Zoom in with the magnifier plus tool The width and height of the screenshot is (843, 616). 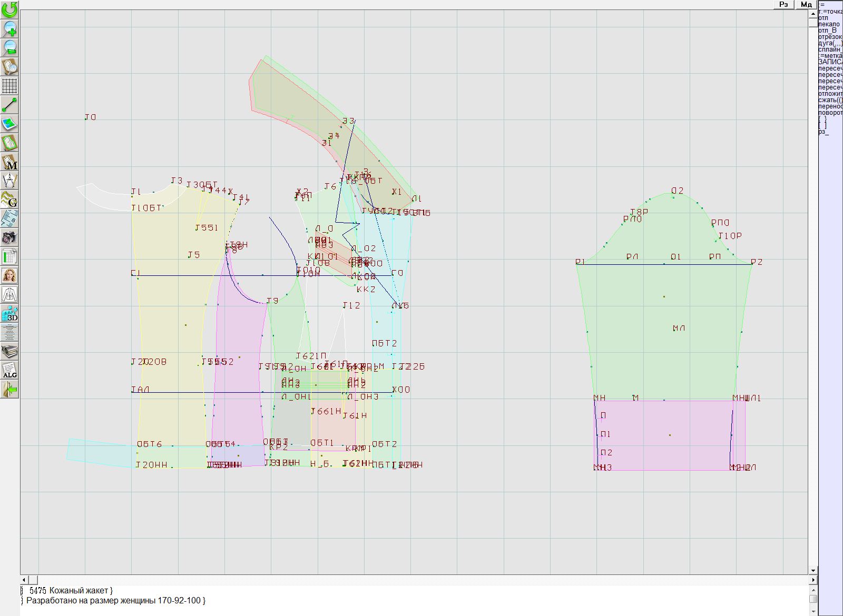click(x=9, y=28)
